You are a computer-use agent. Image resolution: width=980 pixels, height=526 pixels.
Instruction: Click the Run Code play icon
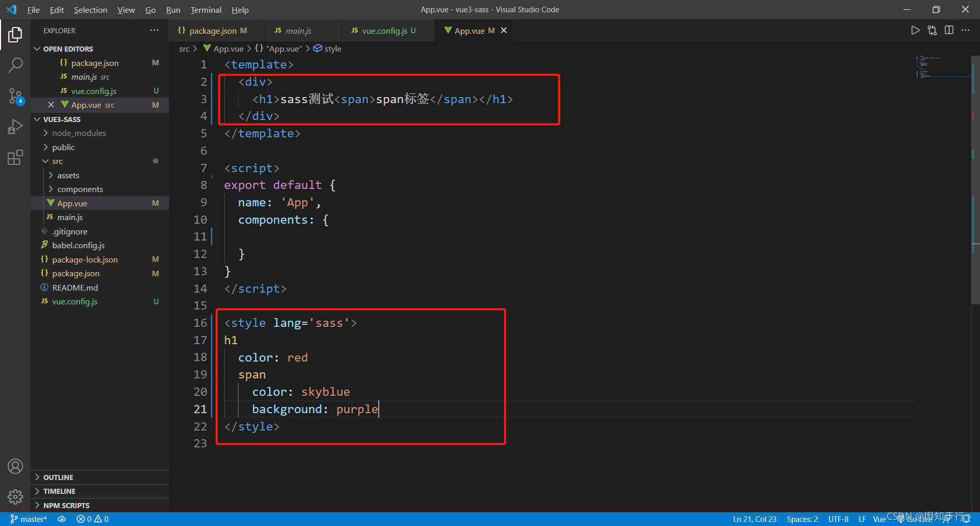pos(915,31)
